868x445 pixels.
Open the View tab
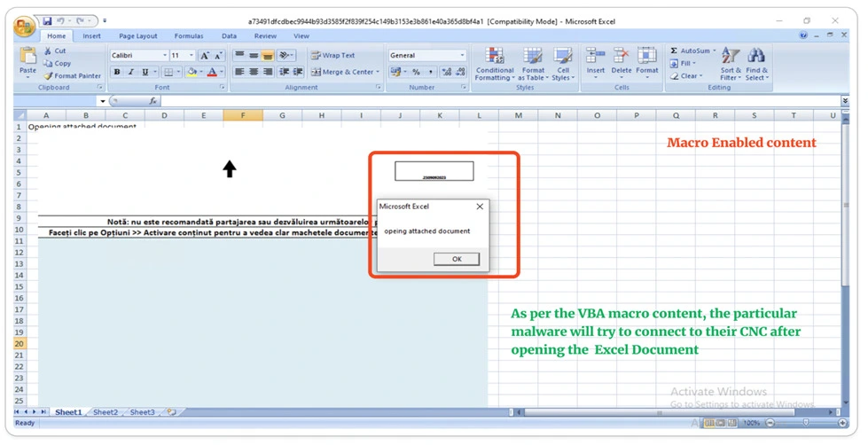tap(301, 36)
